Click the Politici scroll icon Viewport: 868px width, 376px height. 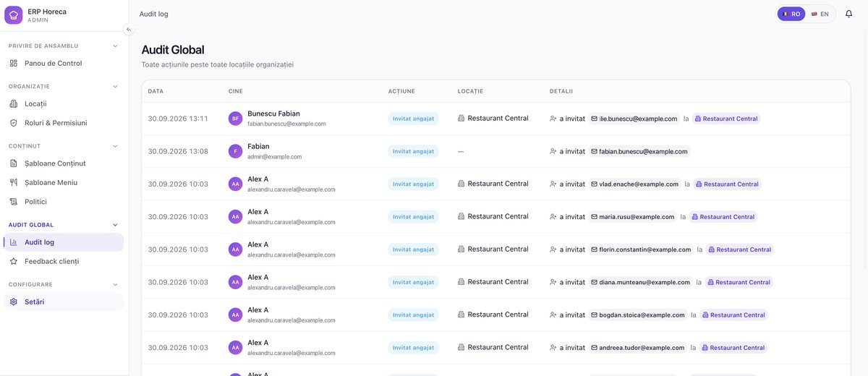[x=14, y=202]
